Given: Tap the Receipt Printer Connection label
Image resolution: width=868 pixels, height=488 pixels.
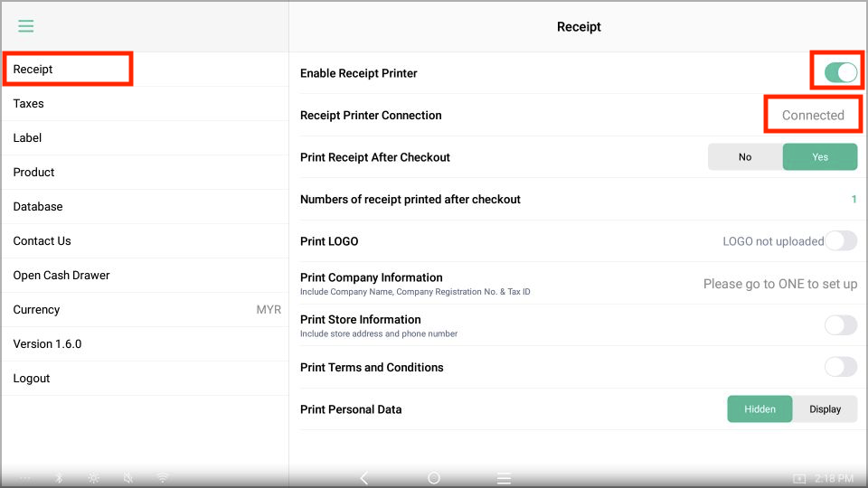Looking at the screenshot, I should [x=371, y=115].
